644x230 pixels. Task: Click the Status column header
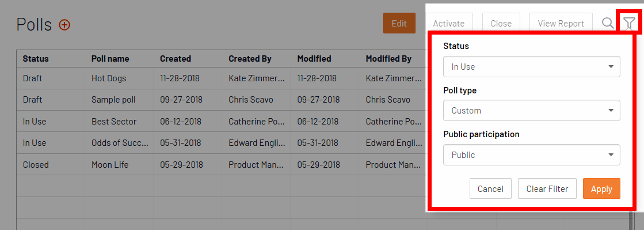click(36, 59)
